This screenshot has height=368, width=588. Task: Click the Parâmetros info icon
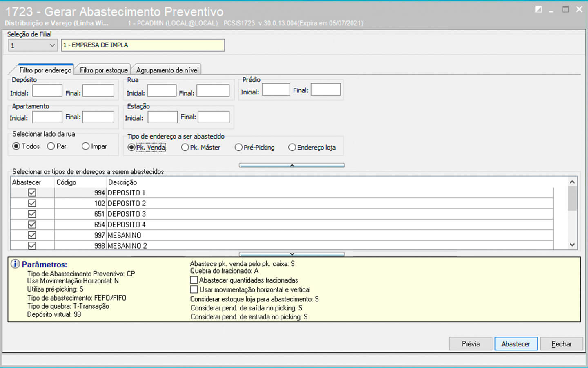click(15, 264)
